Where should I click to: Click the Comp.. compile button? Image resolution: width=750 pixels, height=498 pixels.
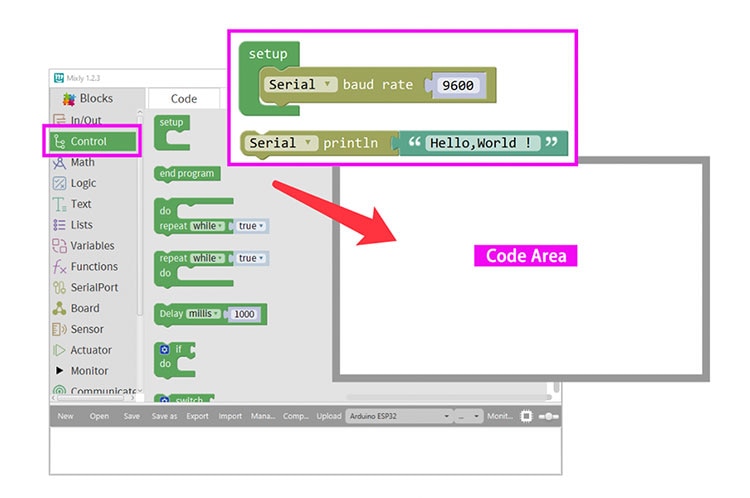click(295, 416)
